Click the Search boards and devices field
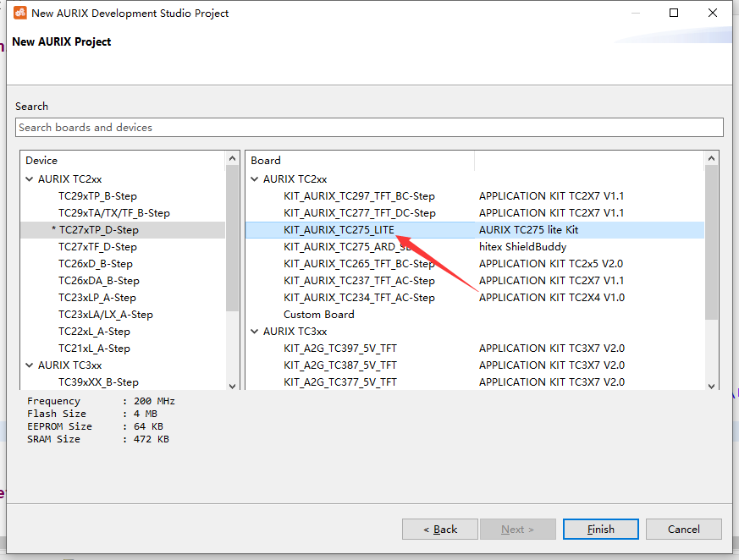739x560 pixels. click(369, 127)
